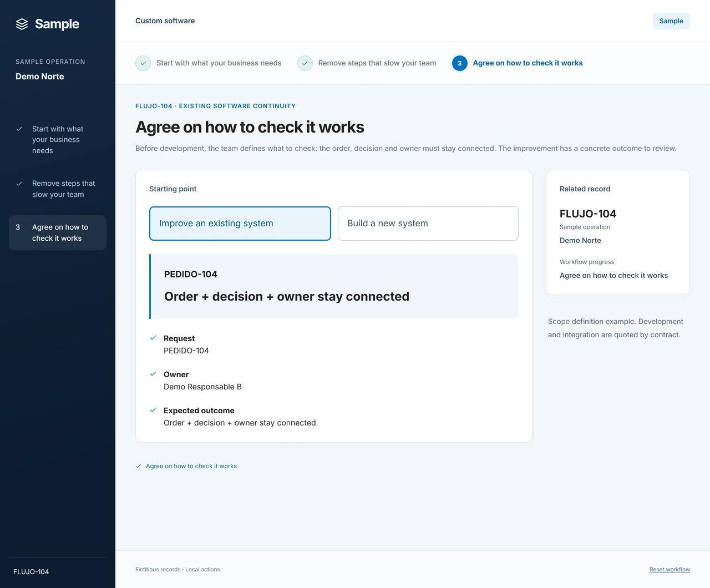Image resolution: width=710 pixels, height=588 pixels.
Task: Click the green check circle for step 'Remove steps that slow your team'
Action: 305,63
